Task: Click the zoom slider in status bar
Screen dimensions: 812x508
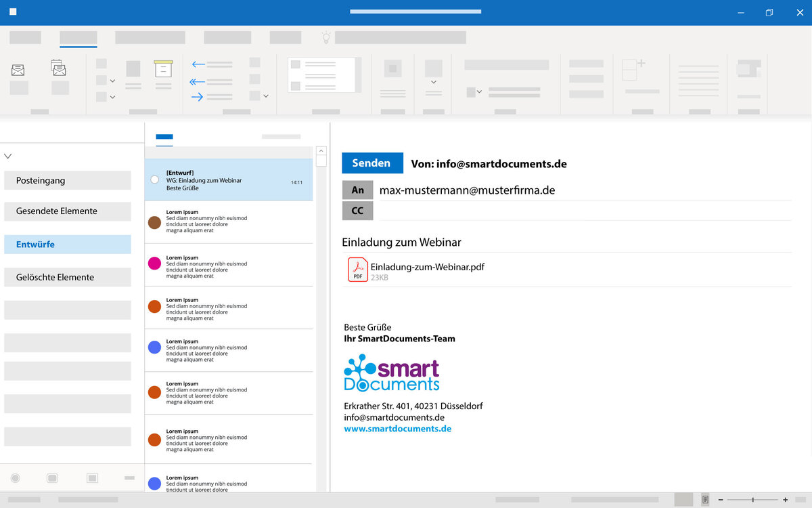Action: click(752, 499)
